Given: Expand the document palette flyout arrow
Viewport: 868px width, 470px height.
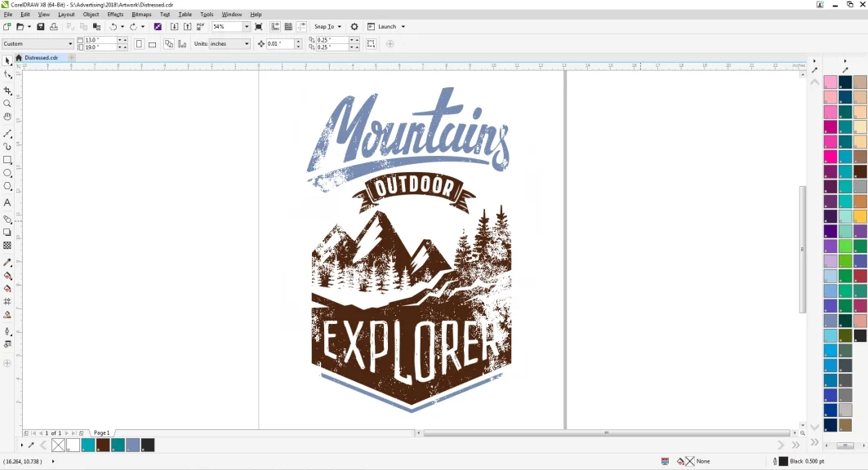Looking at the screenshot, I should (x=21, y=446).
